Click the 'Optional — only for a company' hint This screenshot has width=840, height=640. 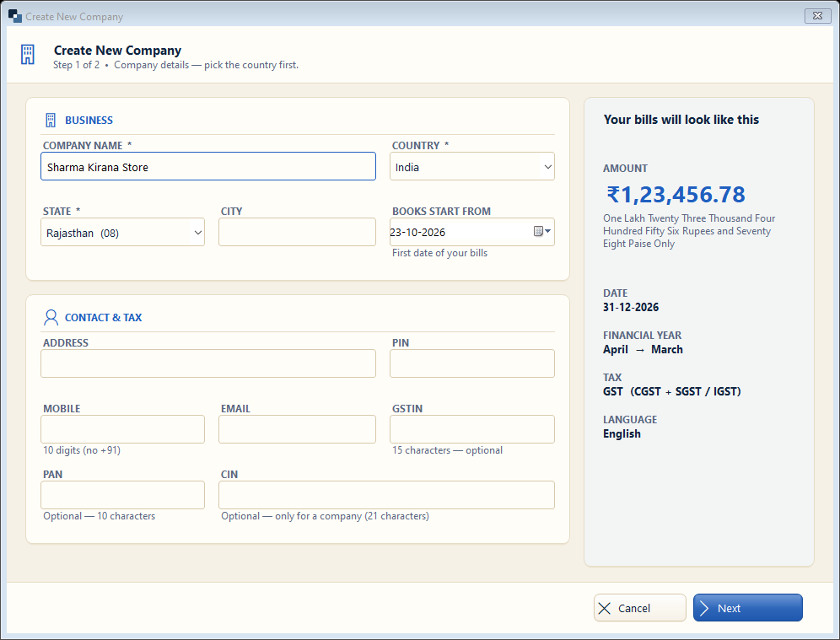[x=326, y=516]
